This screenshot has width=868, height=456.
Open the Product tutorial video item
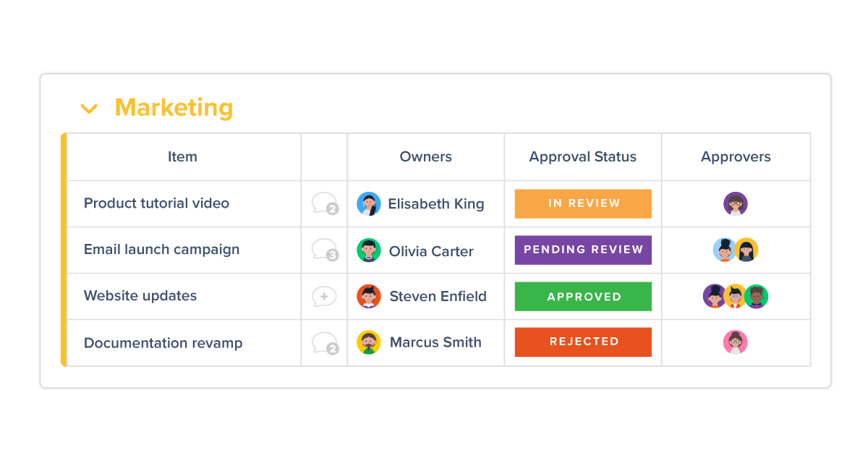click(156, 203)
